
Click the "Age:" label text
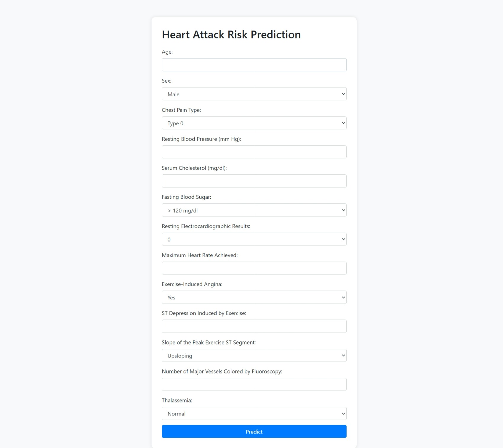coord(167,52)
